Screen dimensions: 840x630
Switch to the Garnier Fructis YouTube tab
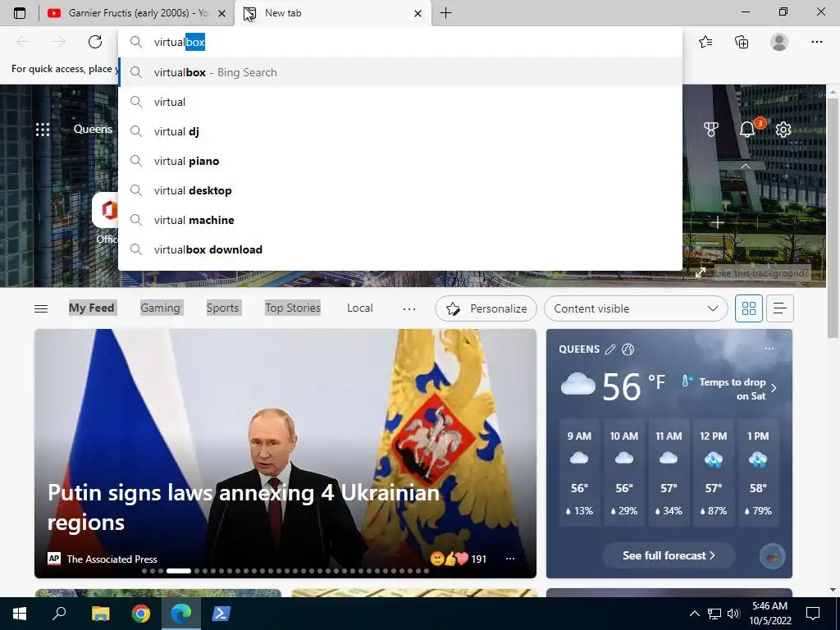[x=137, y=13]
